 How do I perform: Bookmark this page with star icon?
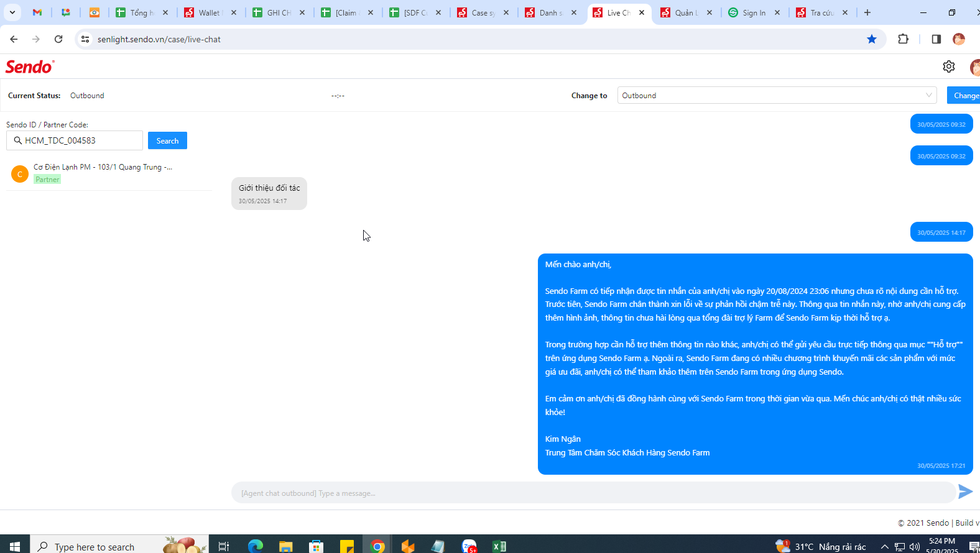pos(872,39)
